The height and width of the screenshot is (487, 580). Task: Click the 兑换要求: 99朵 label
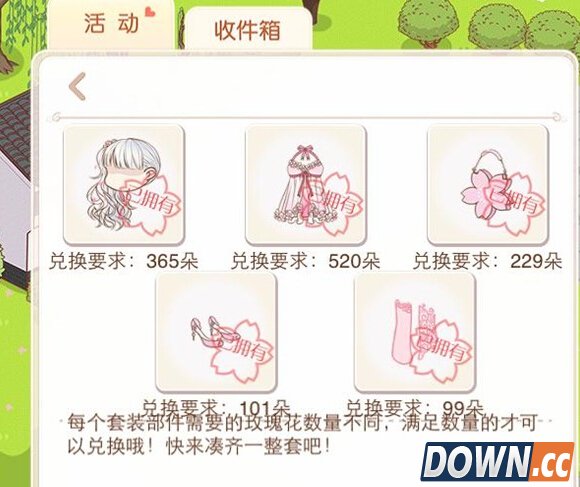(x=415, y=408)
